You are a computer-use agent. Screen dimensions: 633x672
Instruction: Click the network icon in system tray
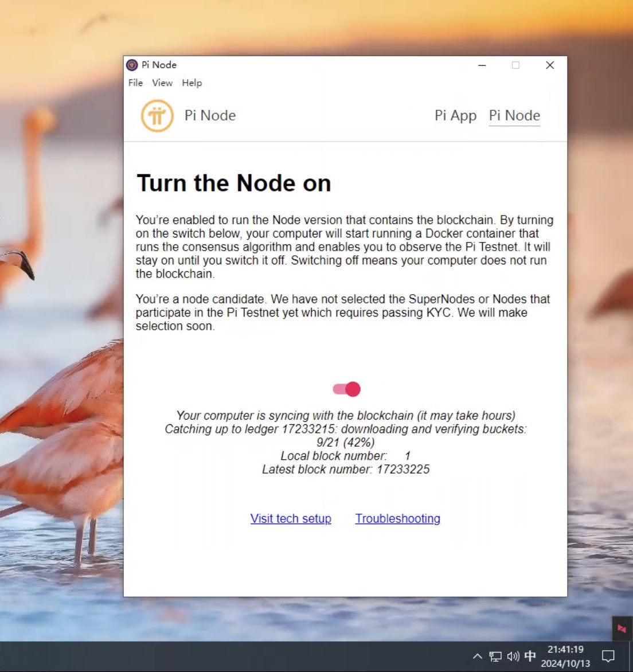495,656
